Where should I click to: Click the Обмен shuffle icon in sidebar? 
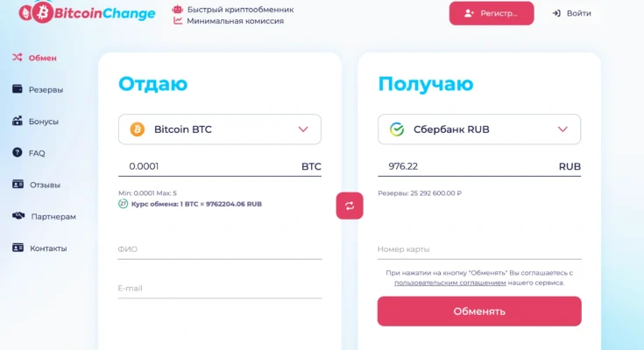pyautogui.click(x=18, y=58)
